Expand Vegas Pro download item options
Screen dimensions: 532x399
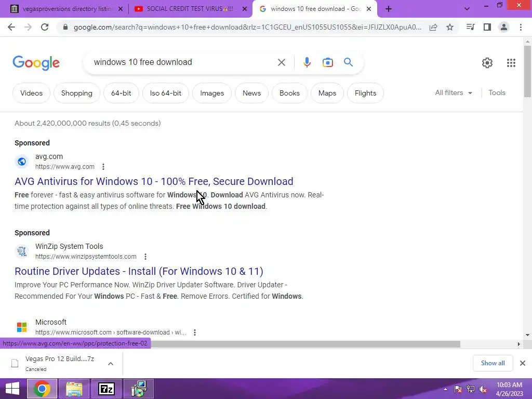coord(111,364)
